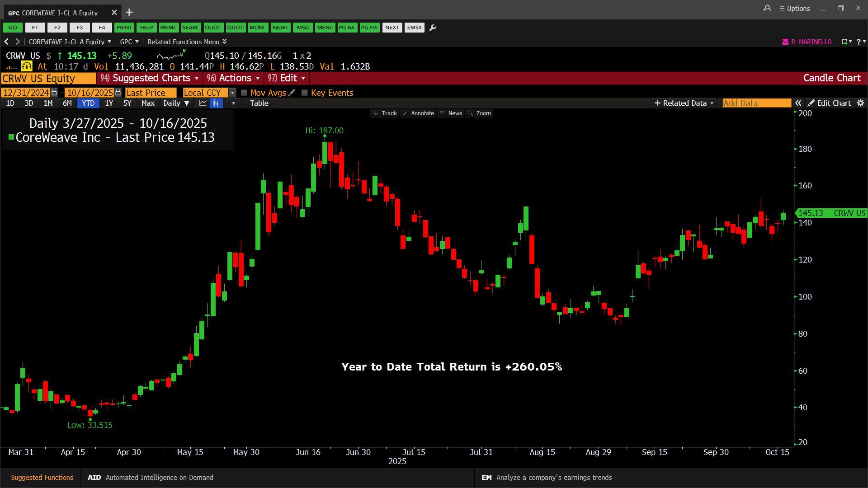Click the Edit Chart button
The height and width of the screenshot is (488, 868).
coord(829,103)
